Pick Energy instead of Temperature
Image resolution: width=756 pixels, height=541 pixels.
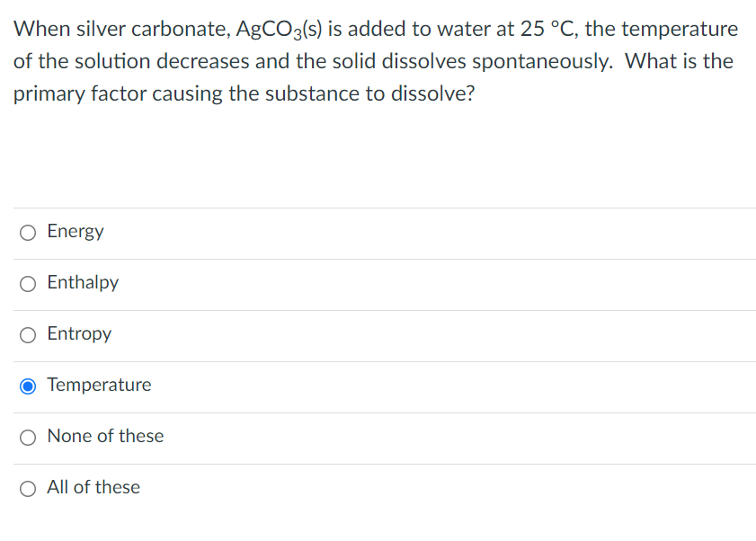click(28, 233)
